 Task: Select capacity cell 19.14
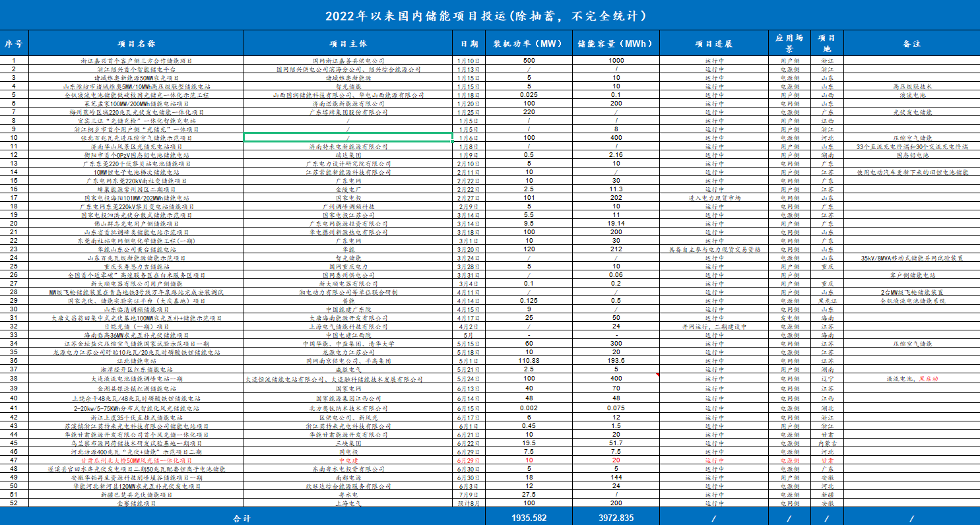tap(616, 224)
